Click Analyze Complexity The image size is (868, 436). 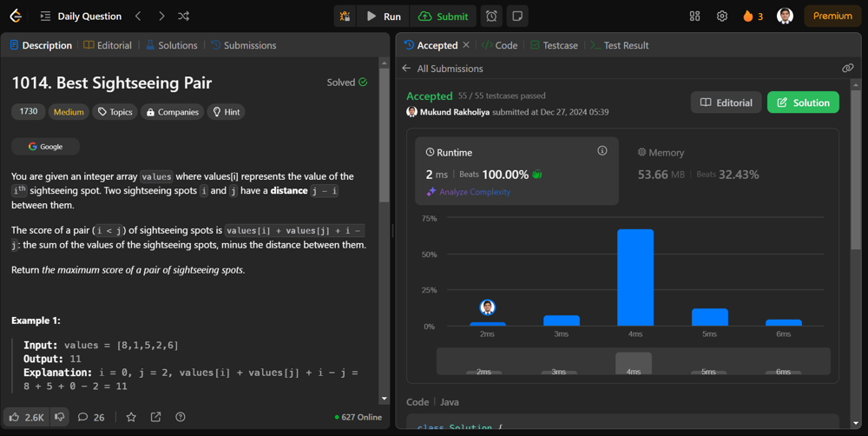pyautogui.click(x=469, y=192)
